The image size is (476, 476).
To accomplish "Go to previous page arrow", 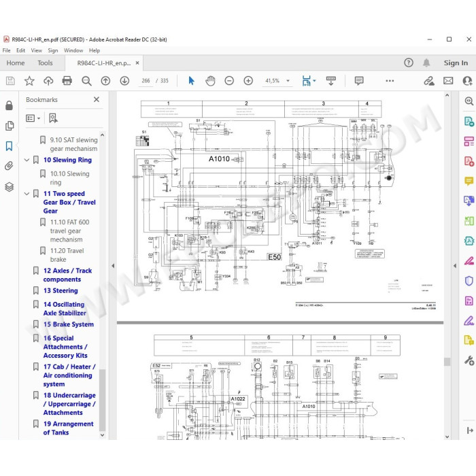I will [x=105, y=81].
